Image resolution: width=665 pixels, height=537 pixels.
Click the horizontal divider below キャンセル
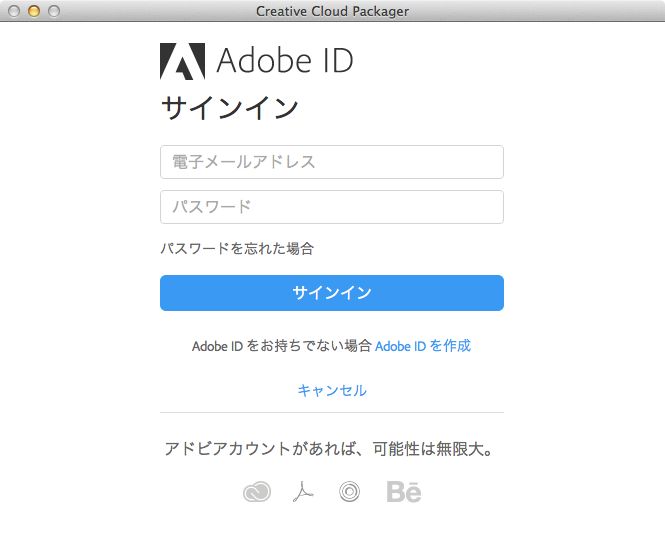(x=332, y=412)
